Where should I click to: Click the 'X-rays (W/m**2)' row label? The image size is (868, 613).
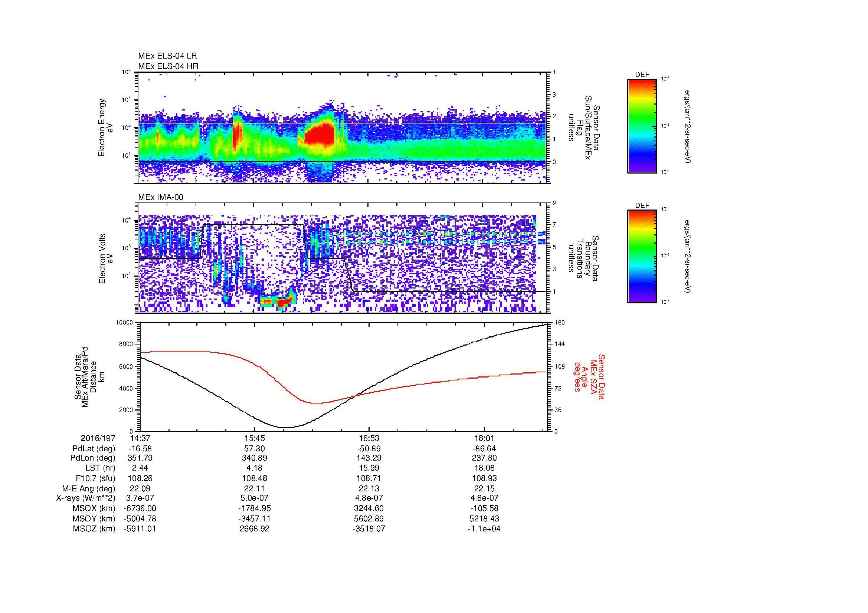coord(85,498)
